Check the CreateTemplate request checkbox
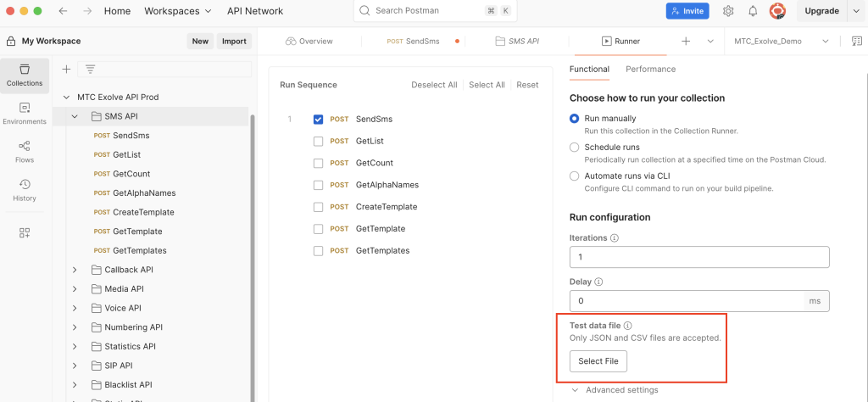The width and height of the screenshot is (868, 402). [319, 207]
